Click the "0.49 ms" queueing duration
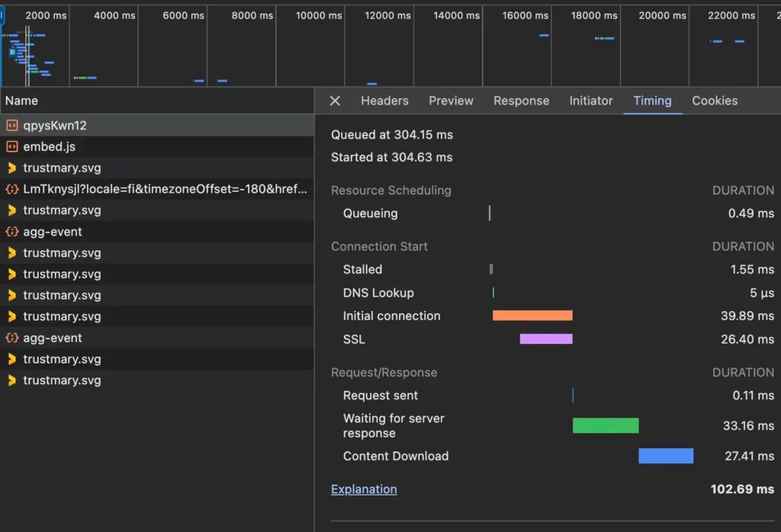Viewport: 781px width, 532px height. (x=751, y=213)
